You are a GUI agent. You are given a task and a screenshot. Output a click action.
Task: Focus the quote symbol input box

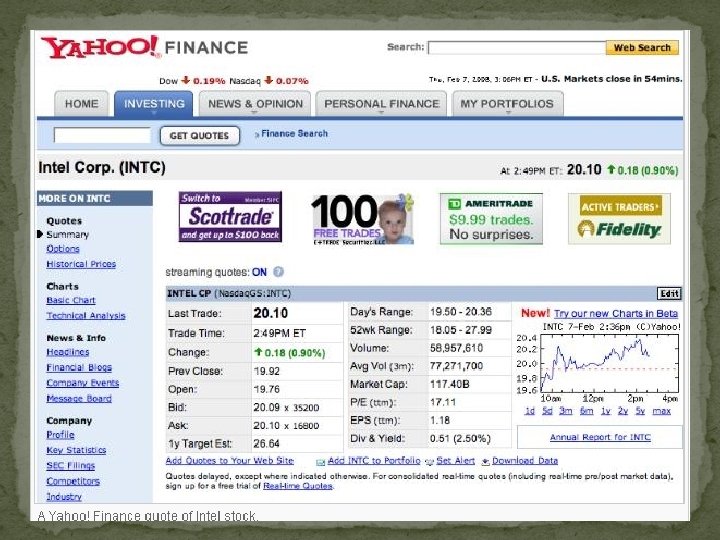[102, 135]
